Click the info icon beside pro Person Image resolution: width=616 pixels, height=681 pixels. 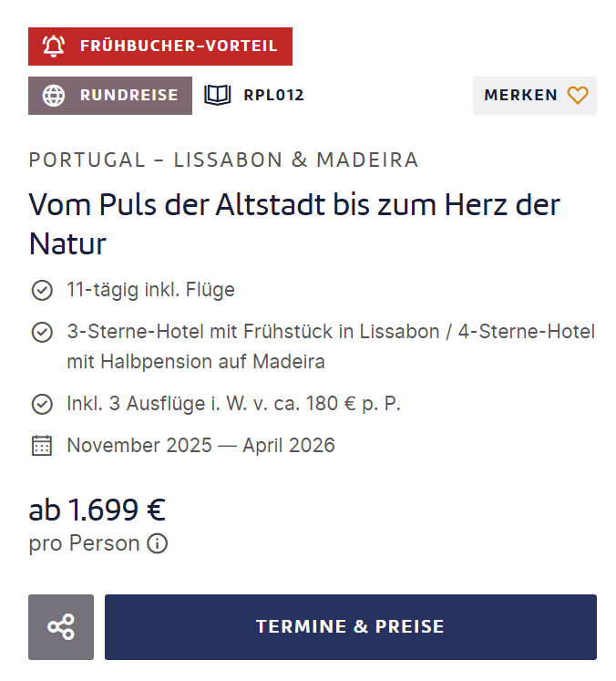[x=157, y=543]
